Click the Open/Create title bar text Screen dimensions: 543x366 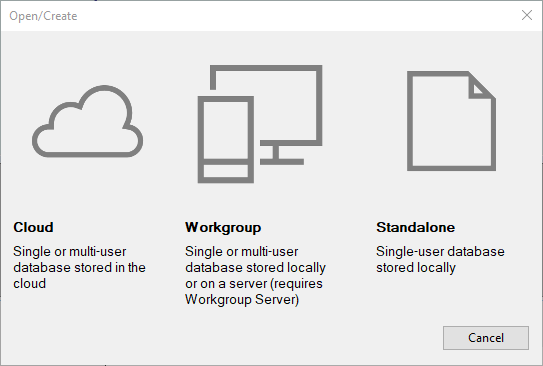pyautogui.click(x=43, y=16)
